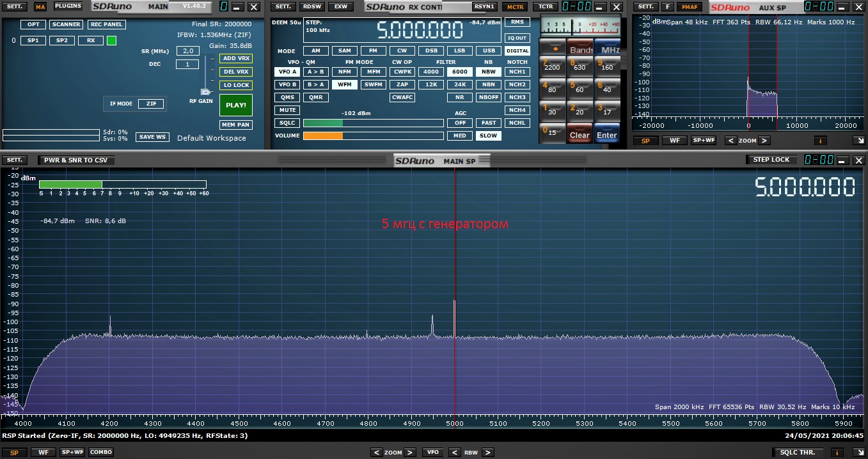Click keypad key 1 labeled 30
This screenshot has width=868, height=459.
point(552,110)
